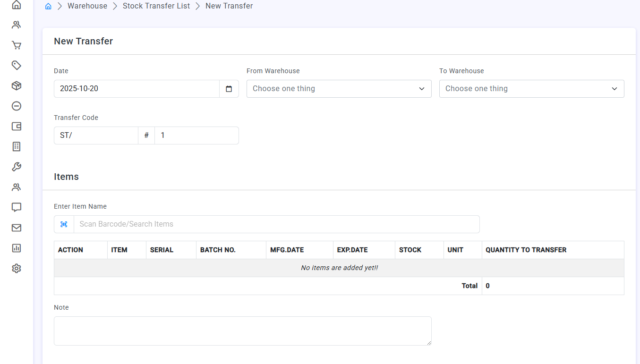Select the wrench tool sidebar icon
Image resolution: width=640 pixels, height=364 pixels.
point(17,167)
